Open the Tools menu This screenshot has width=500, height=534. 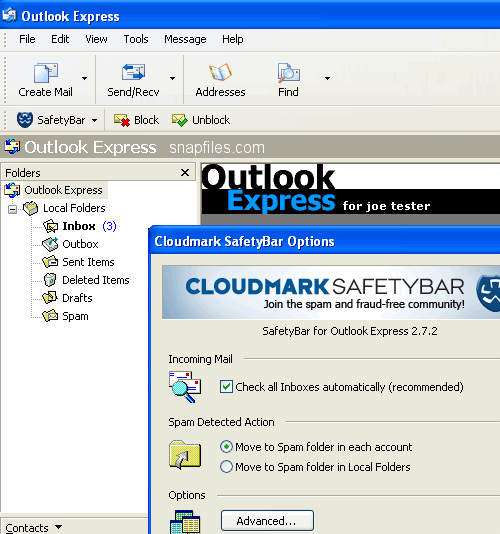(x=136, y=39)
